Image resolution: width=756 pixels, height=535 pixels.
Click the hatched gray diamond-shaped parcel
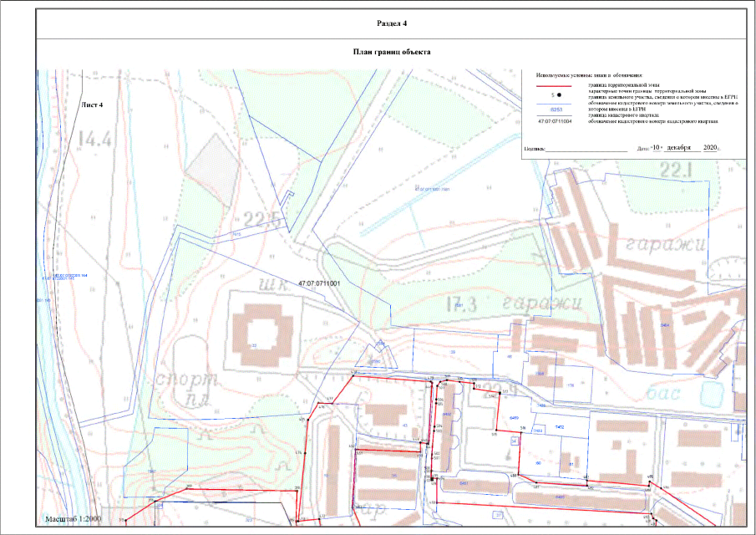(x=207, y=167)
